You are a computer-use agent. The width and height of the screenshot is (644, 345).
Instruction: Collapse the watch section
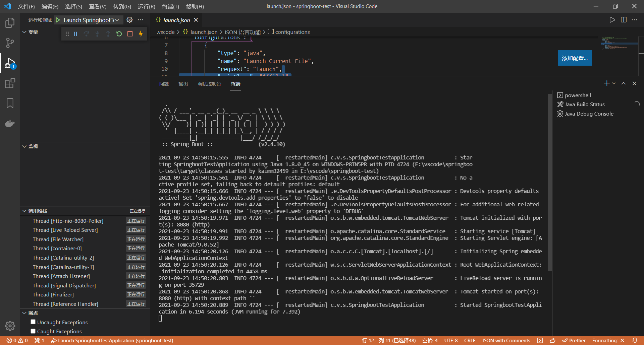click(24, 146)
